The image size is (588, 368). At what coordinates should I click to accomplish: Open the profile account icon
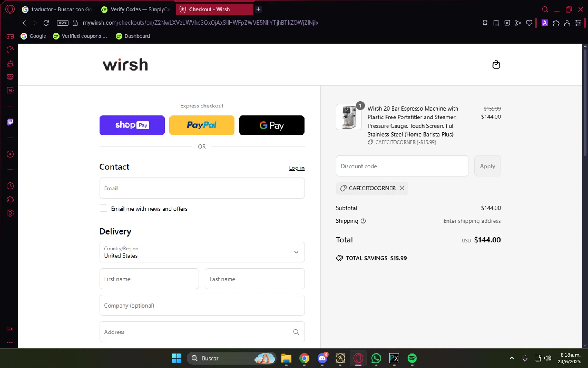pyautogui.click(x=567, y=23)
